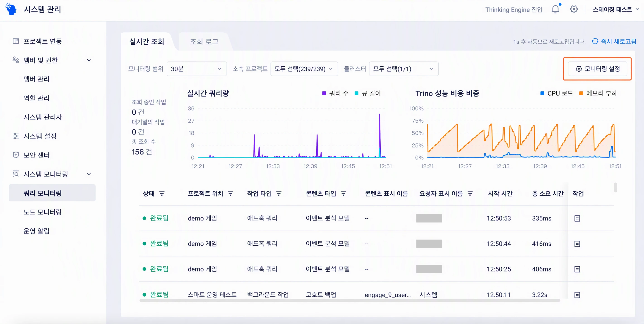
Task: Click the notification bell icon
Action: (555, 9)
